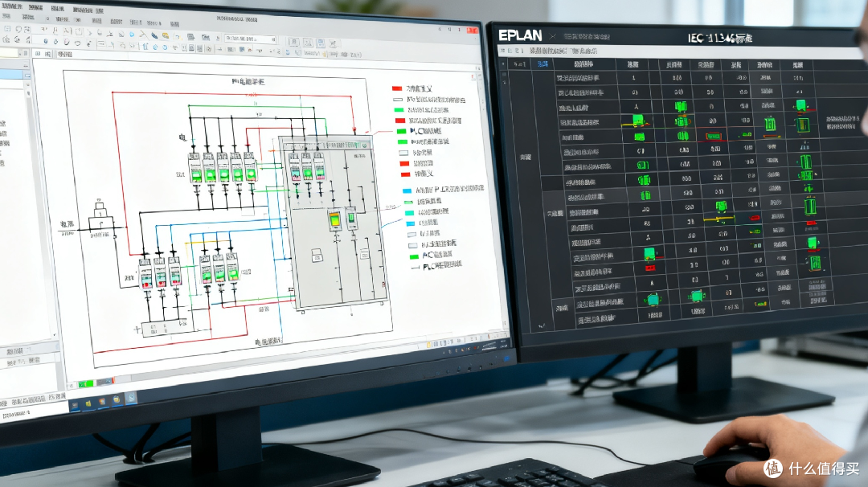Click the blue round icon in the top toolbar row

point(132,35)
